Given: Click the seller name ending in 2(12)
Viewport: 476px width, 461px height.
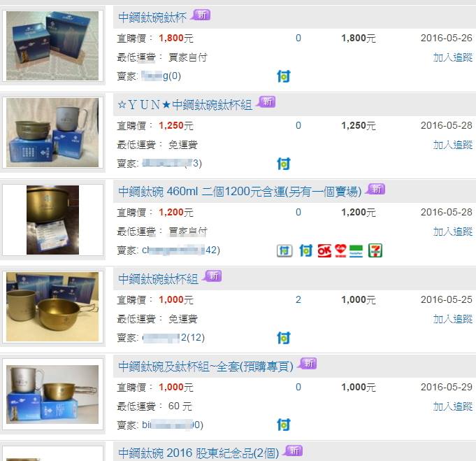Looking at the screenshot, I should click(x=173, y=338).
